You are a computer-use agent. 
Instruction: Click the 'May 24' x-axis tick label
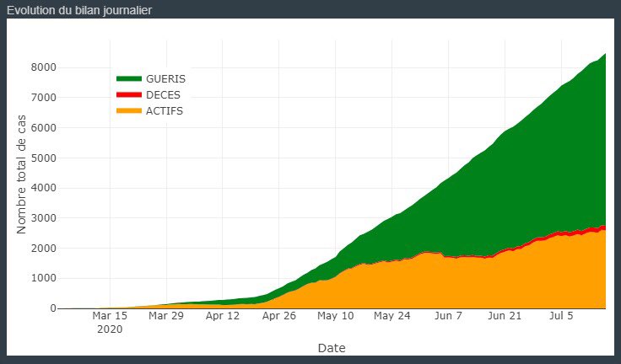[392, 316]
